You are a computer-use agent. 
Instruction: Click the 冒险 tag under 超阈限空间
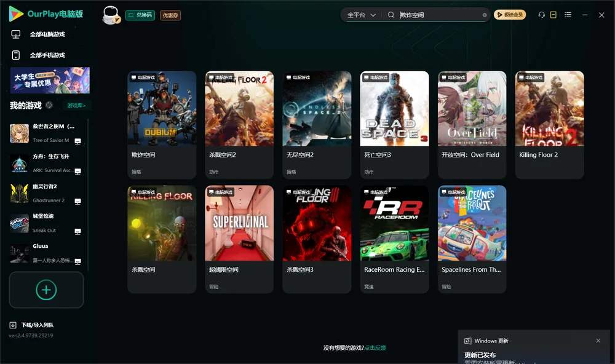[x=214, y=287]
